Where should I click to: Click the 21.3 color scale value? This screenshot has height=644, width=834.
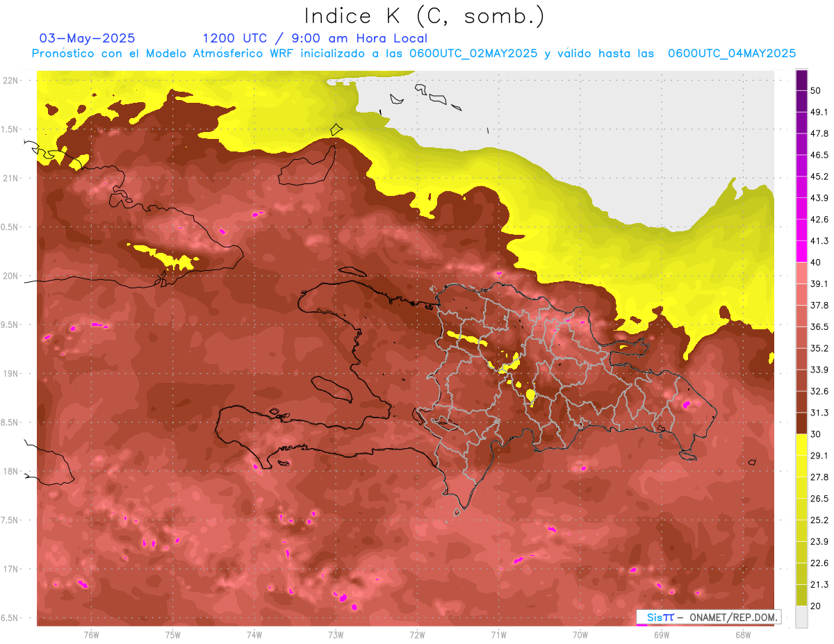819,584
